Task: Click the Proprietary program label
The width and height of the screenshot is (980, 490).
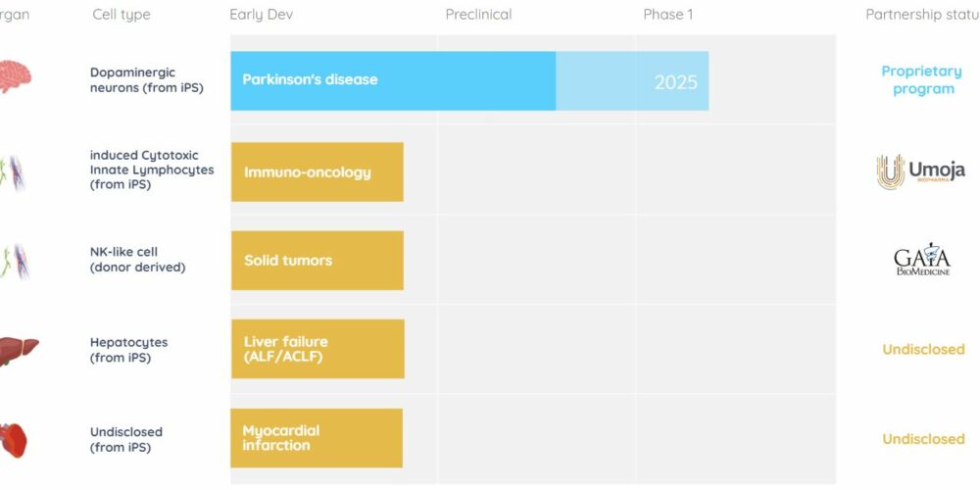Action: 922,80
